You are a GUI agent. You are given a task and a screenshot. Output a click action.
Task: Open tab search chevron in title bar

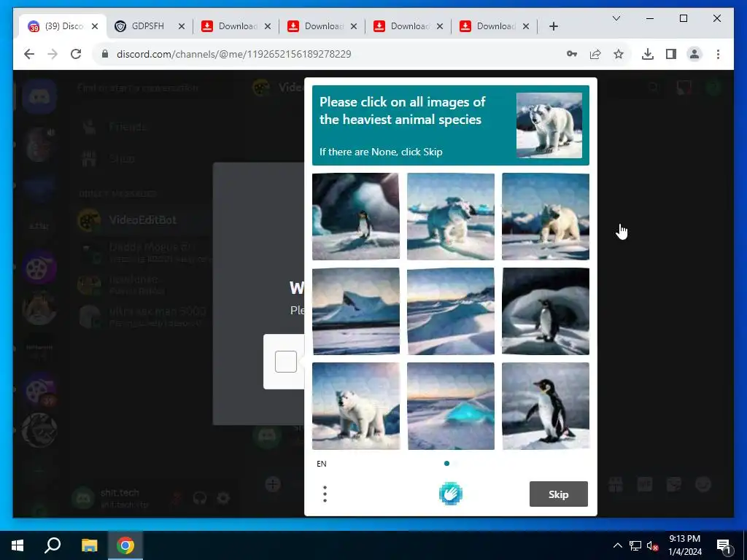[x=616, y=18]
